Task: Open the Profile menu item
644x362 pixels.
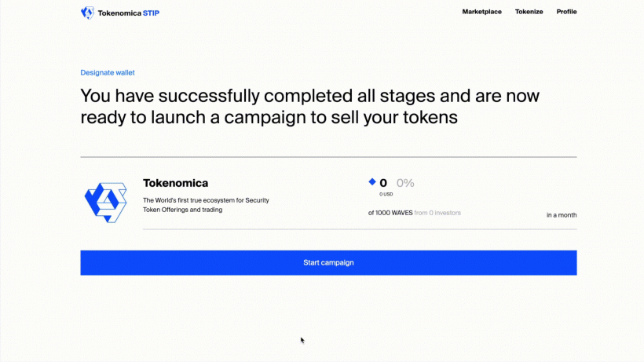Action: [x=566, y=12]
